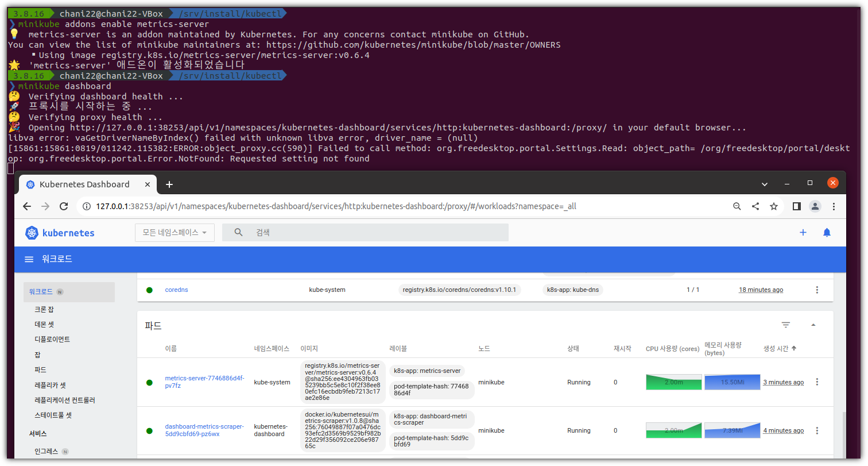Bookmark this page with the star icon
868x466 pixels.
[774, 206]
